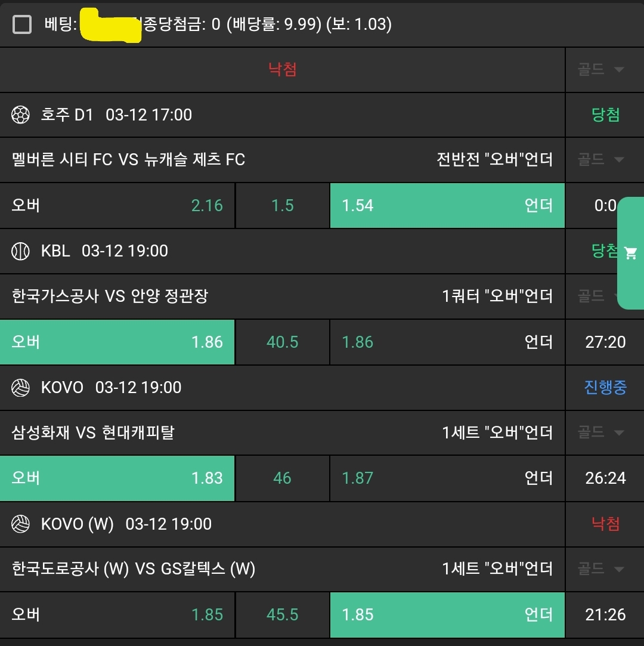Select 오버 1.85 for 한국도로공사 (W) match
The height and width of the screenshot is (646, 644).
pos(117,615)
